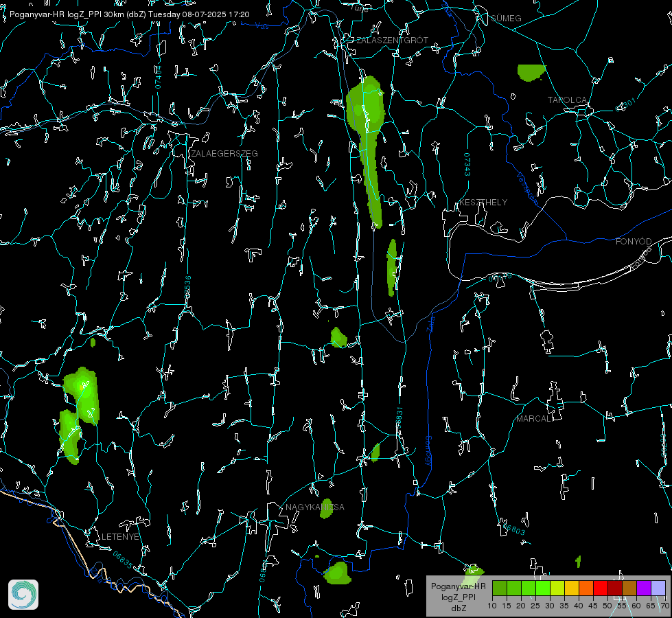This screenshot has height=618, width=672.
Task: Click the SÜMEG town label
Action: coord(506,18)
